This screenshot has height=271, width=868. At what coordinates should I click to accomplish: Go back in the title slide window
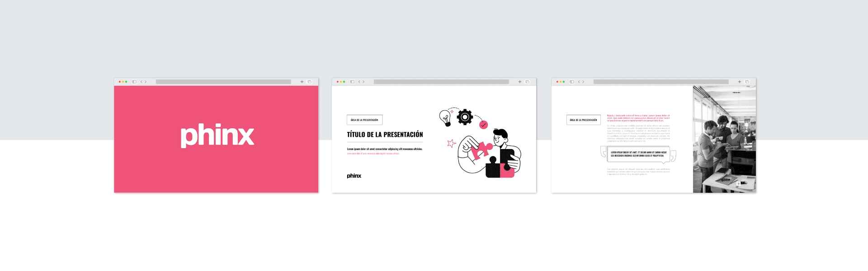pos(359,82)
